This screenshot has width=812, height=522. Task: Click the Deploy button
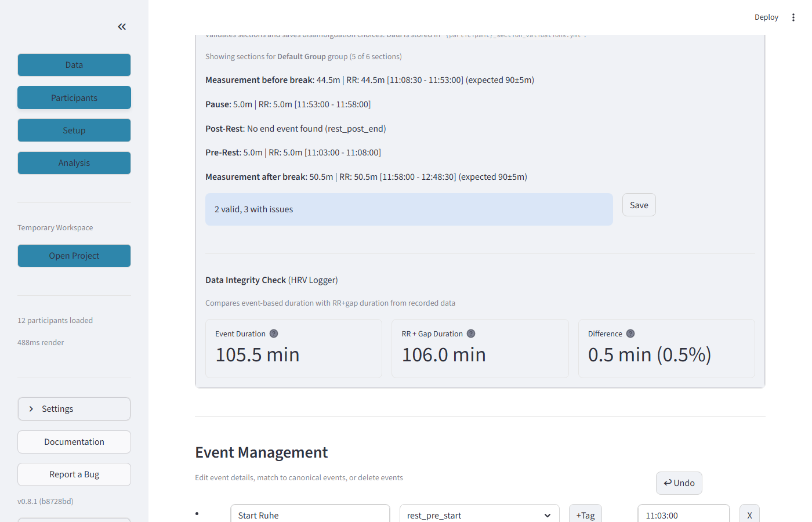766,17
